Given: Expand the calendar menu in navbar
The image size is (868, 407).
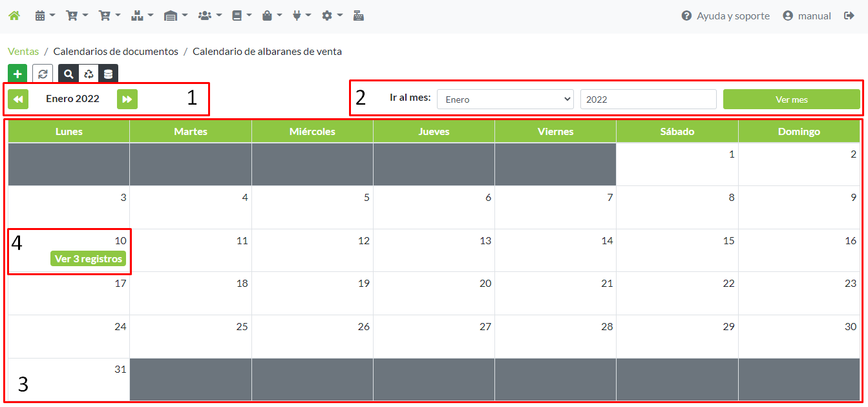Looking at the screenshot, I should click(44, 16).
